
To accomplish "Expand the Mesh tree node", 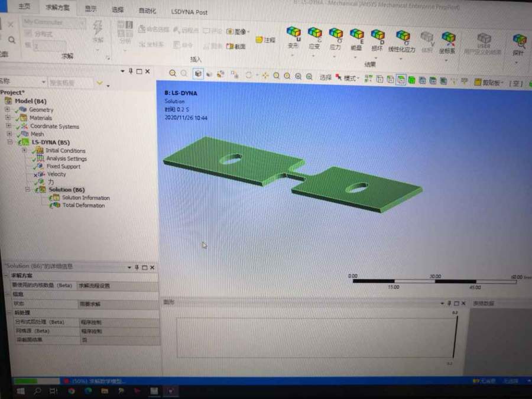I will [9, 134].
